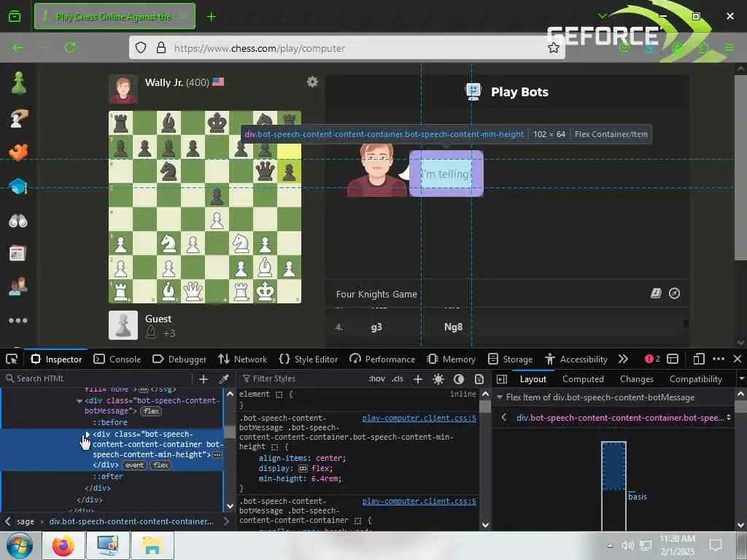
Task: Click the eyedropper color grab icon
Action: pos(223,379)
